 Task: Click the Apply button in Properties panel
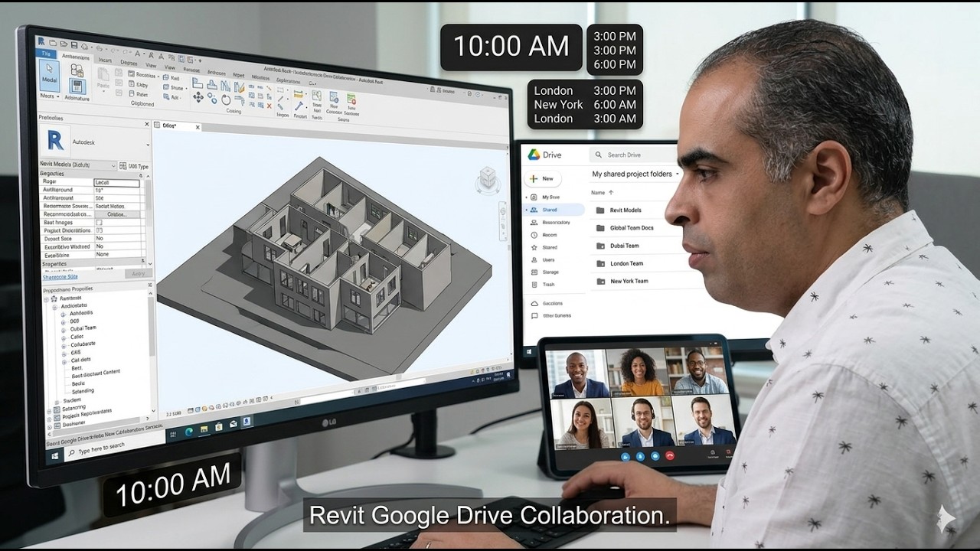pyautogui.click(x=138, y=273)
